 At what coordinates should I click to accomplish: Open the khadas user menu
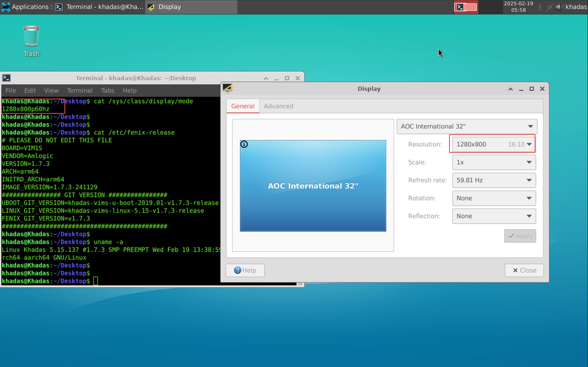576,7
